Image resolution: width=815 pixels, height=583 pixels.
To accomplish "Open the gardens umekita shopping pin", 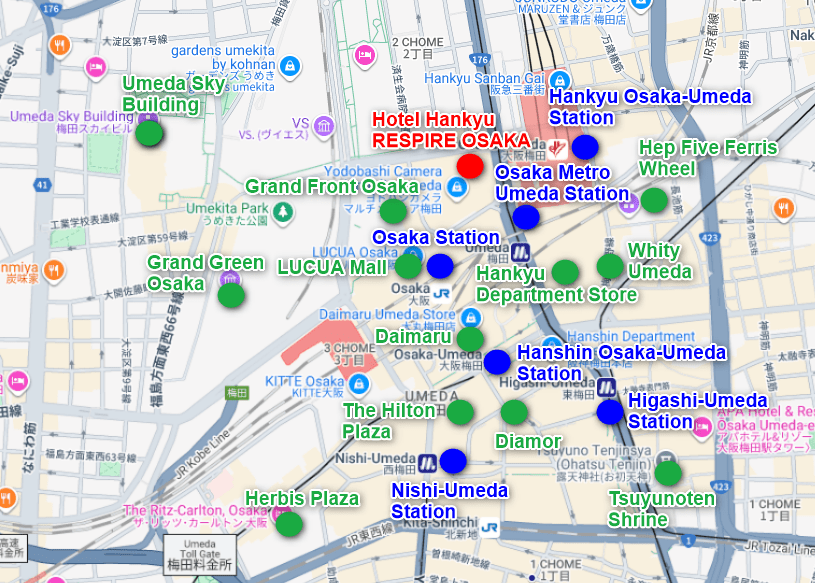I will [x=290, y=67].
